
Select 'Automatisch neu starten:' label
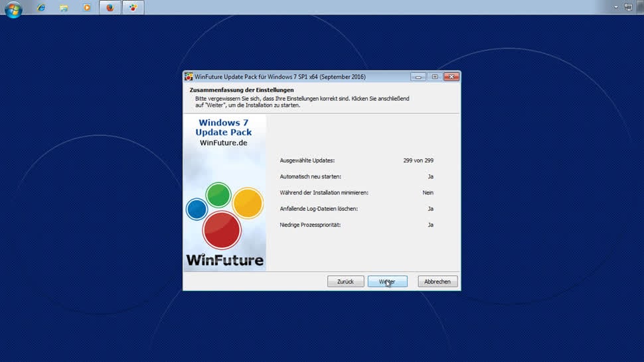[x=311, y=177]
